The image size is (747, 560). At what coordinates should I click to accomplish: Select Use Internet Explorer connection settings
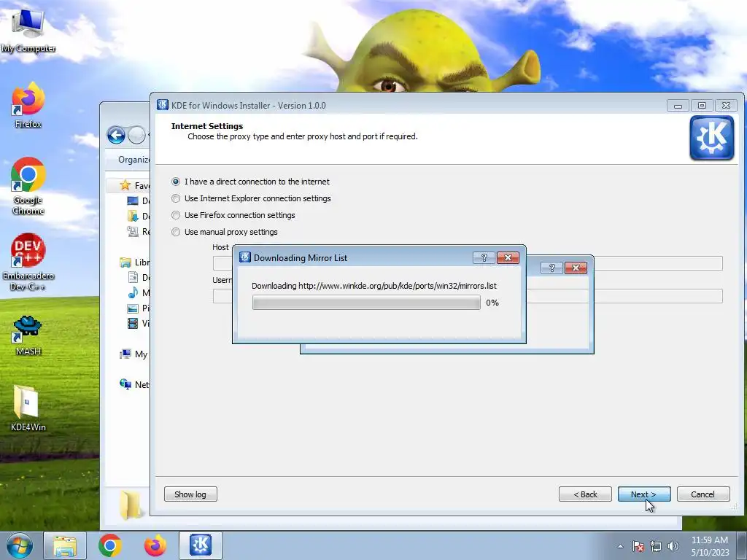251,198
